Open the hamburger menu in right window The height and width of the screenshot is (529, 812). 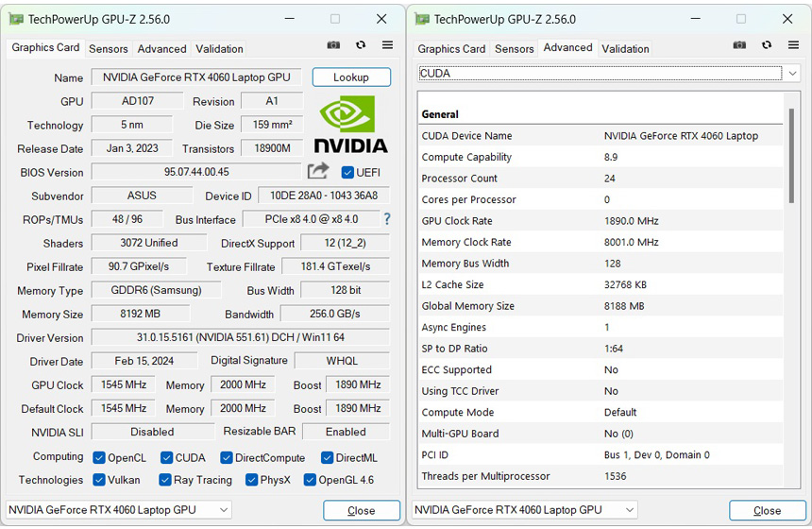(793, 45)
